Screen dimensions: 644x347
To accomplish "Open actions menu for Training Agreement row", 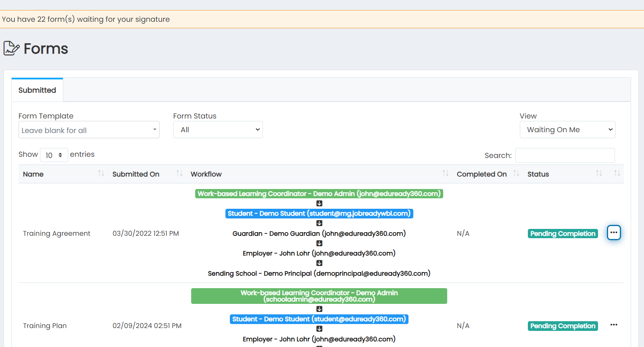I will tap(614, 233).
